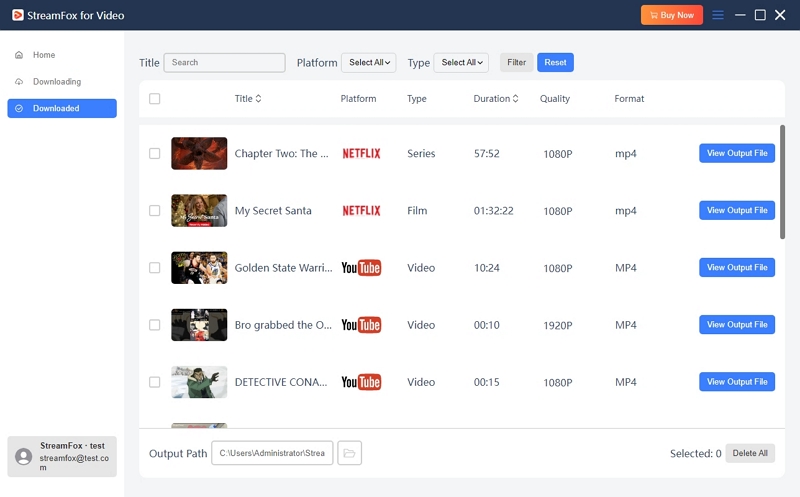Check the Chapter Two row checkbox
The height and width of the screenshot is (497, 800).
coord(155,154)
